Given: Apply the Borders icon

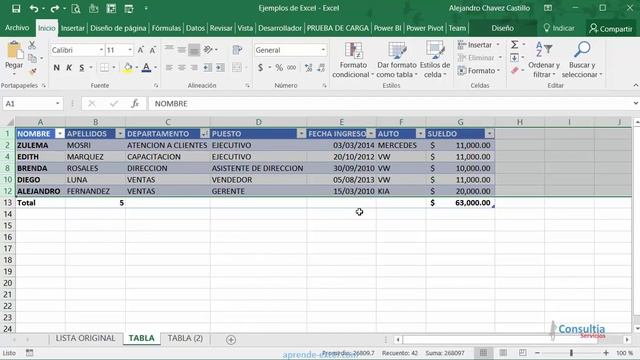Looking at the screenshot, I should tap(104, 67).
